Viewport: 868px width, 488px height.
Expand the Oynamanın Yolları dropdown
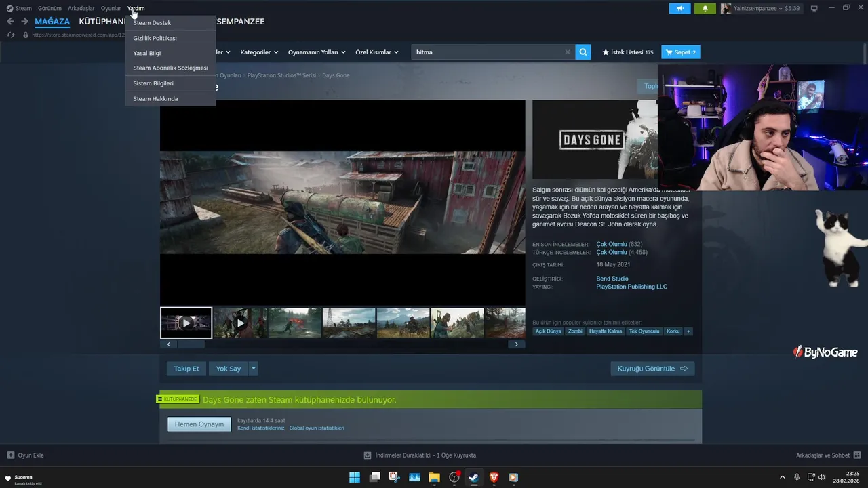pyautogui.click(x=317, y=52)
